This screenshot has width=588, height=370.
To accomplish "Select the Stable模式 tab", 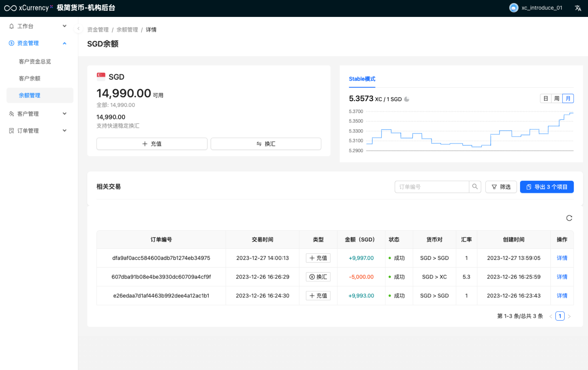I will 362,79.
